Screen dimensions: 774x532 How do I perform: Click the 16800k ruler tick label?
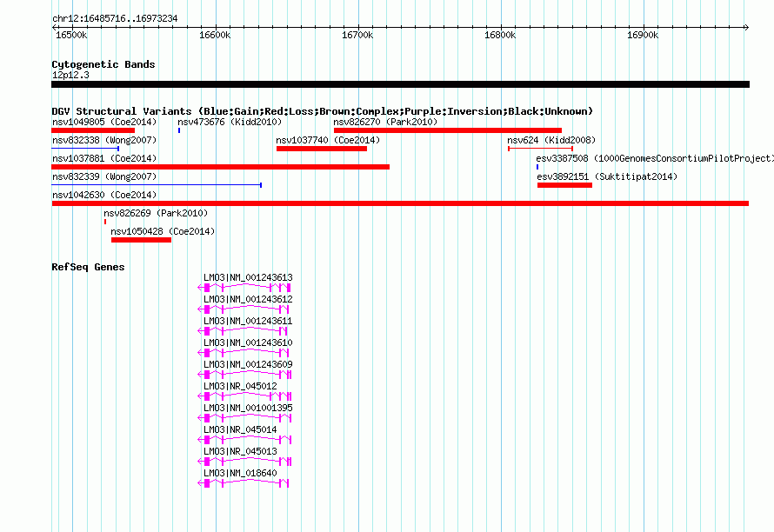(x=500, y=36)
